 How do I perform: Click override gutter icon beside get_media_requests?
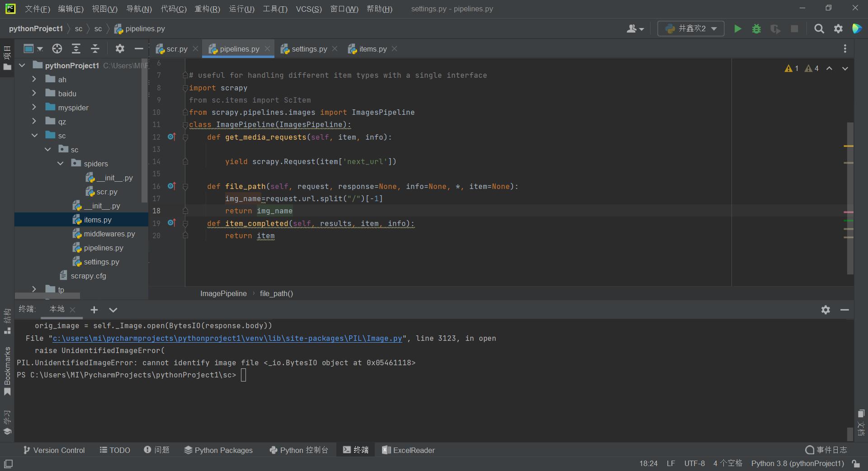click(x=171, y=137)
